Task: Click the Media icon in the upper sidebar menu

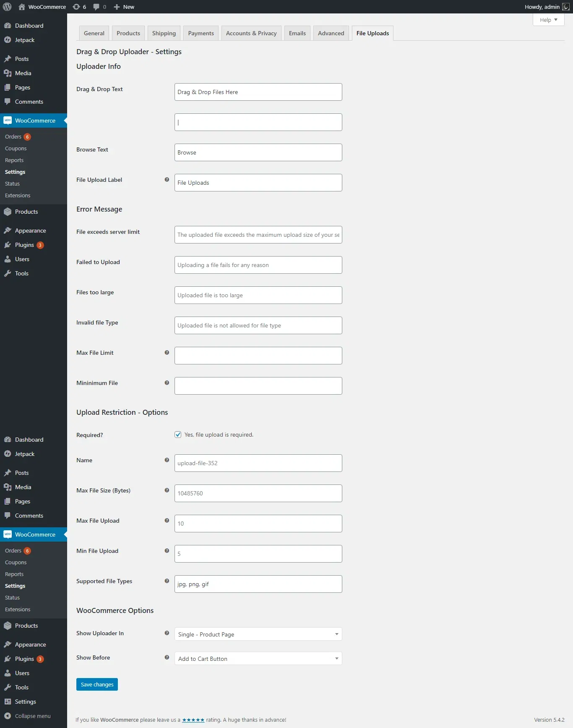Action: (x=8, y=73)
